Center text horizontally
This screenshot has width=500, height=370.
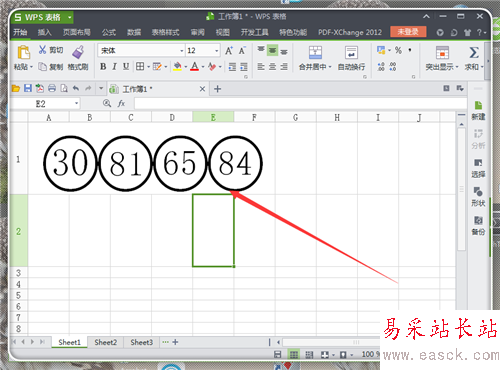[272, 67]
